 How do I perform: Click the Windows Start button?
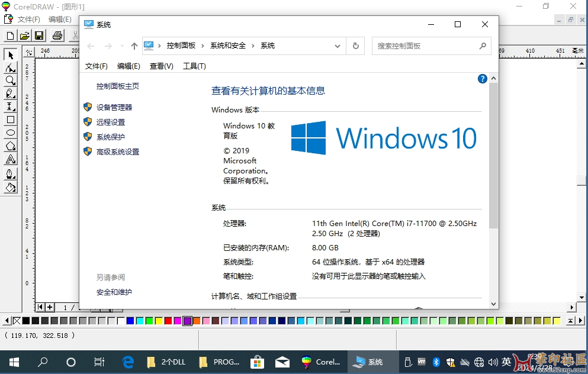tap(14, 362)
